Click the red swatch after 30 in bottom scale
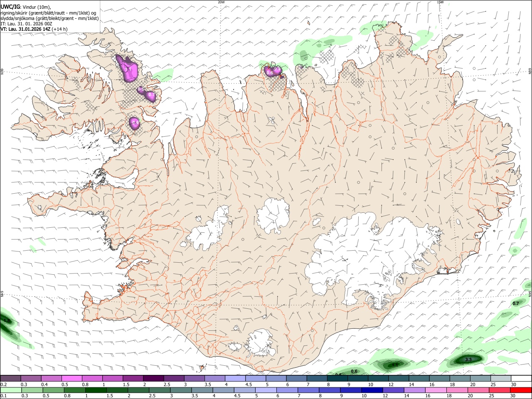532x399 pixels. pos(521,390)
